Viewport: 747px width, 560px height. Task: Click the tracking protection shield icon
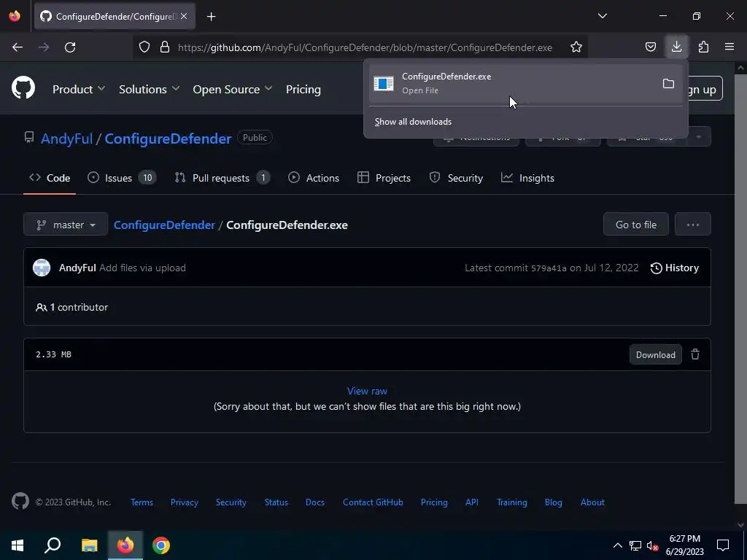tap(144, 47)
